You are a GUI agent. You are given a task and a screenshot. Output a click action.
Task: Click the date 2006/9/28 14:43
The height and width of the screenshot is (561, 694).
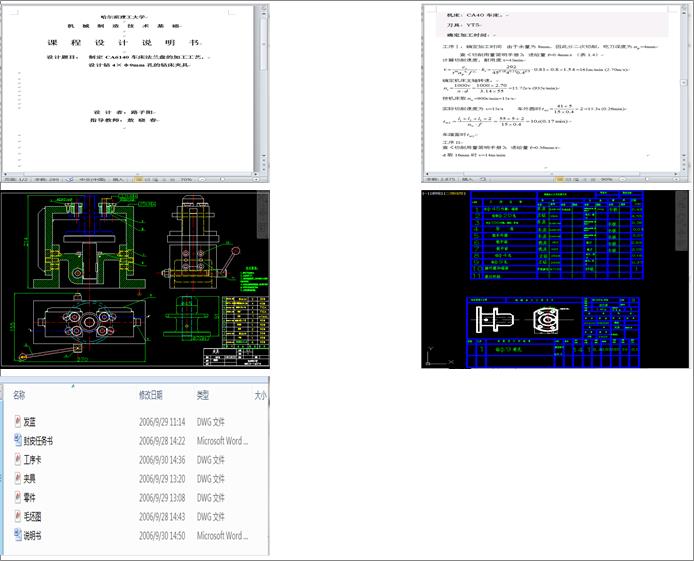(x=162, y=517)
